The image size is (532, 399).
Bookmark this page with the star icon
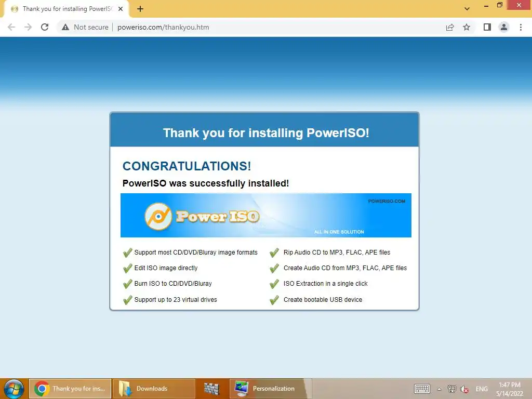click(x=467, y=27)
